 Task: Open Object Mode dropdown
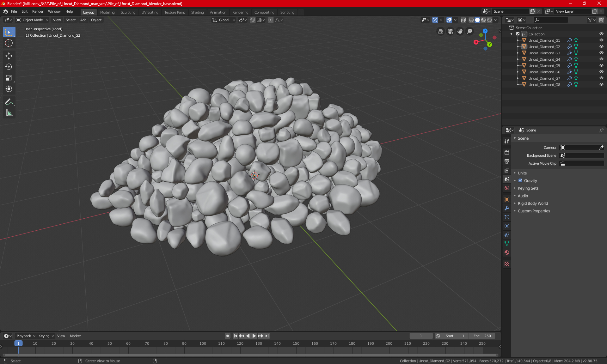click(x=32, y=20)
